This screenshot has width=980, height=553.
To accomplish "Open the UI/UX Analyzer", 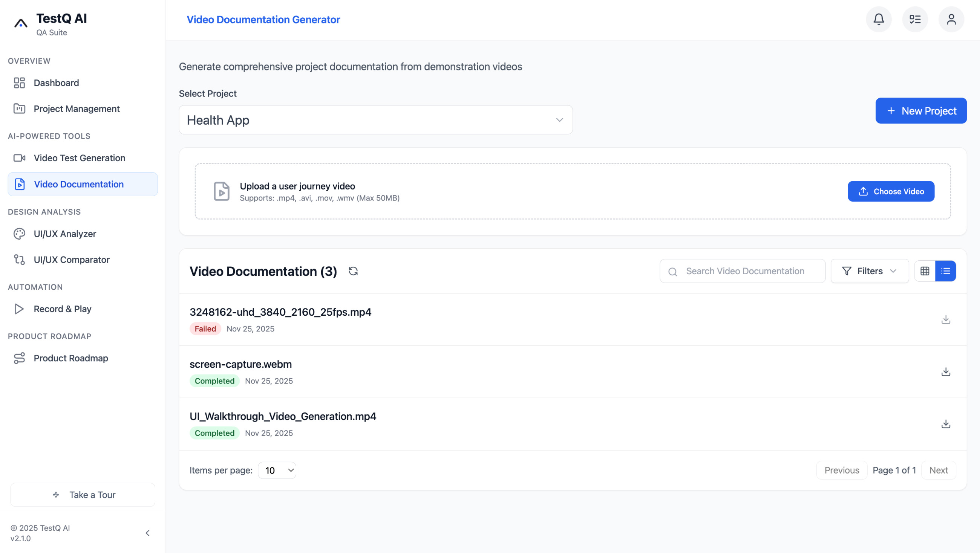I will (65, 234).
